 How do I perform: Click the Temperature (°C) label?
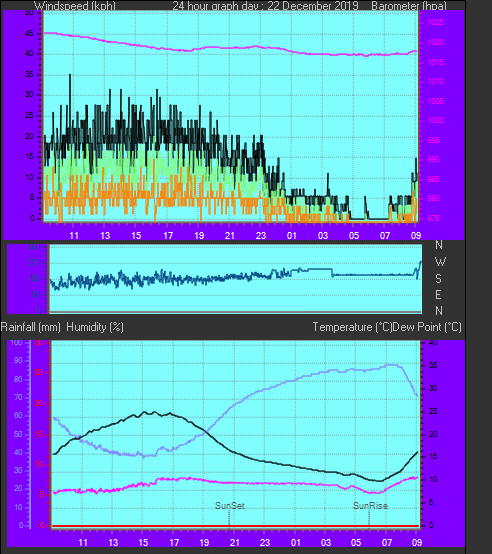352,327
